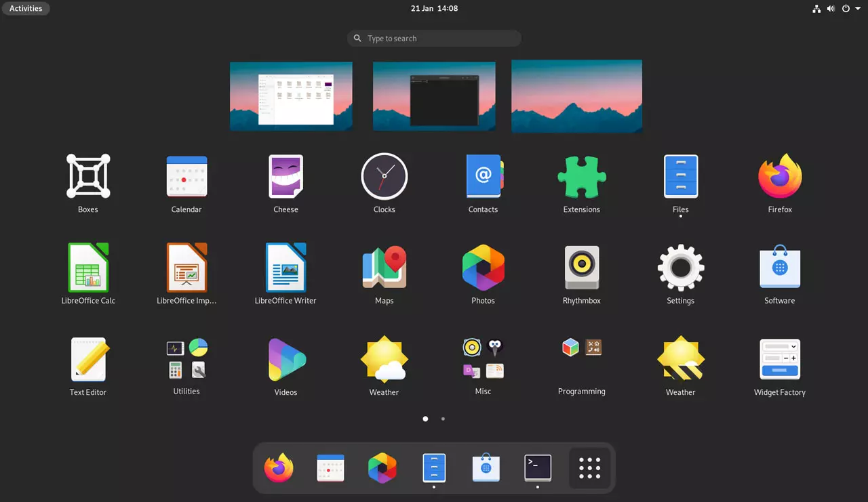Open the Boxes application
Image resolution: width=868 pixels, height=502 pixels.
(x=88, y=177)
